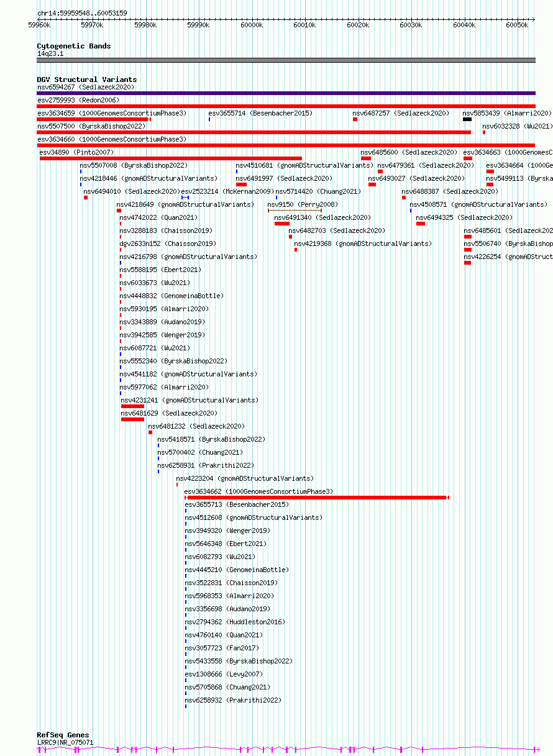Open variant nsv4448832 (GenomeinaBottle)

pyautogui.click(x=171, y=296)
